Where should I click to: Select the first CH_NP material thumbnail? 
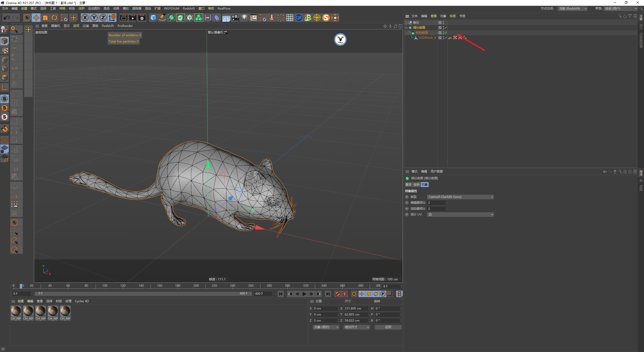pyautogui.click(x=16, y=311)
